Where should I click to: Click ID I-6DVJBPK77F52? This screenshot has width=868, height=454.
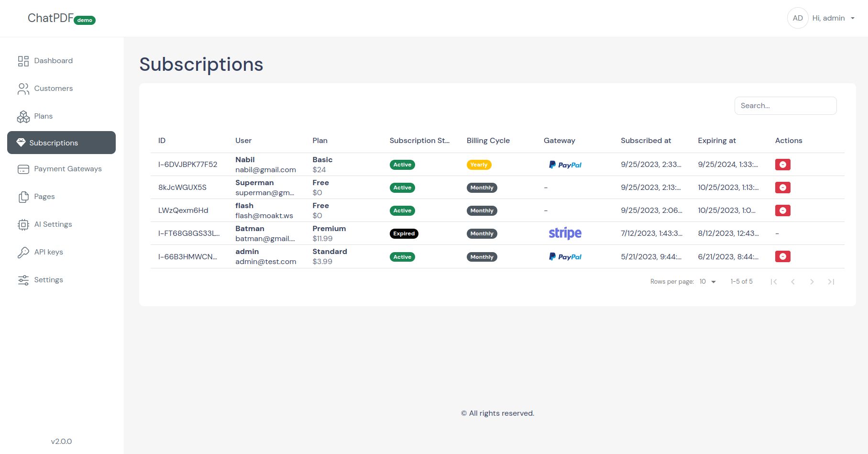[188, 165]
